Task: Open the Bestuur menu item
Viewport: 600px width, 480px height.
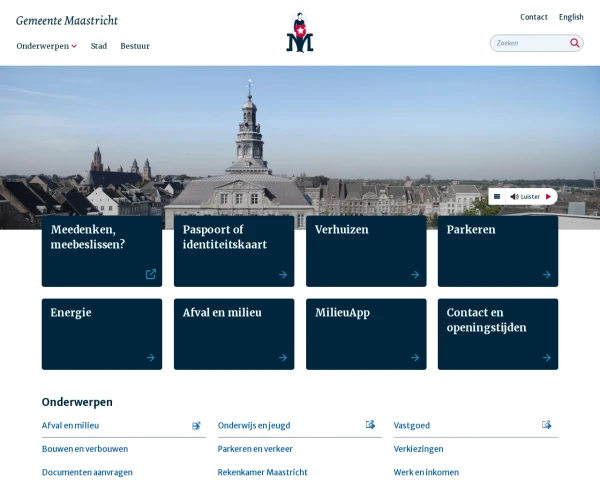Action: 135,46
